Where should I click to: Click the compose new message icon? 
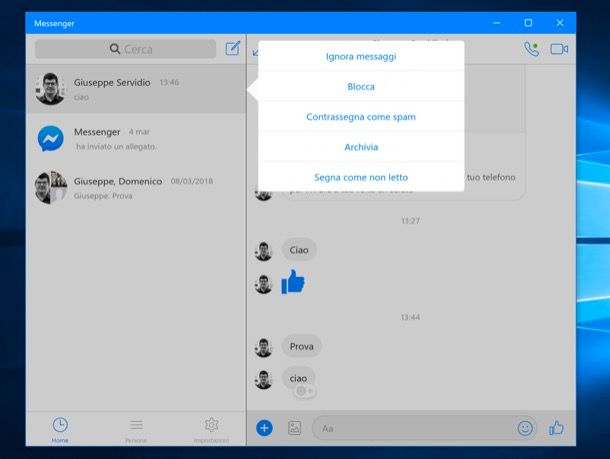point(233,49)
